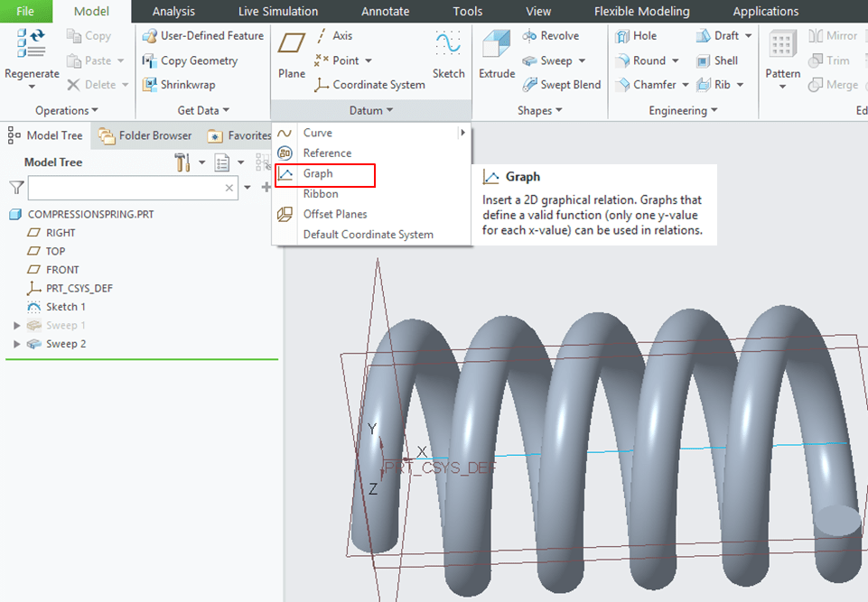This screenshot has width=868, height=602.
Task: Click the Coordinate System tool
Action: point(369,85)
